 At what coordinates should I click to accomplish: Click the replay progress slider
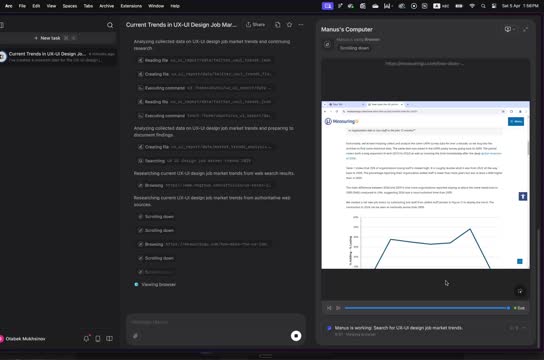(427, 308)
